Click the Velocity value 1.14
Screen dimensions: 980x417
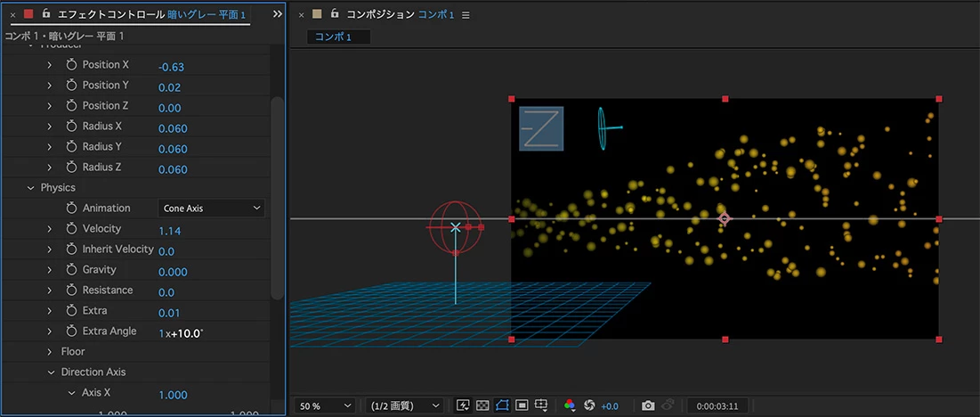coord(169,232)
